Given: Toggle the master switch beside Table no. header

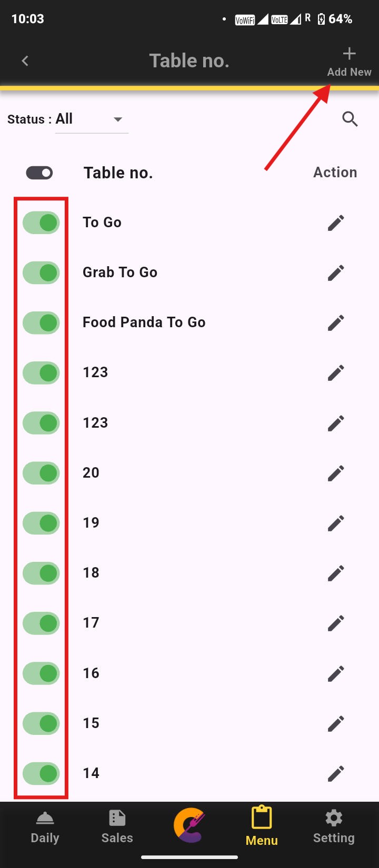Looking at the screenshot, I should [39, 173].
